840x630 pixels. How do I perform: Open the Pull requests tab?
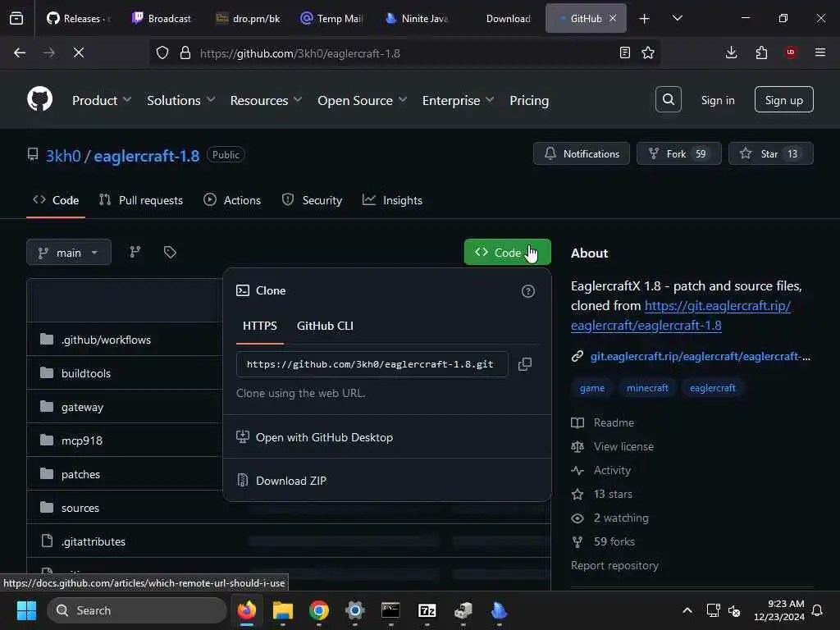point(141,200)
